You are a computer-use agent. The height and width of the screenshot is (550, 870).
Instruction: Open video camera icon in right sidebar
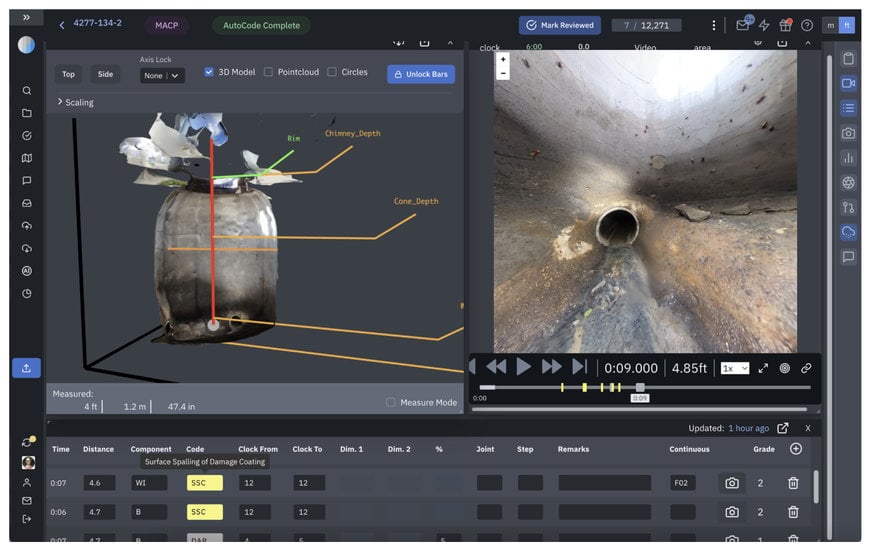click(x=848, y=83)
